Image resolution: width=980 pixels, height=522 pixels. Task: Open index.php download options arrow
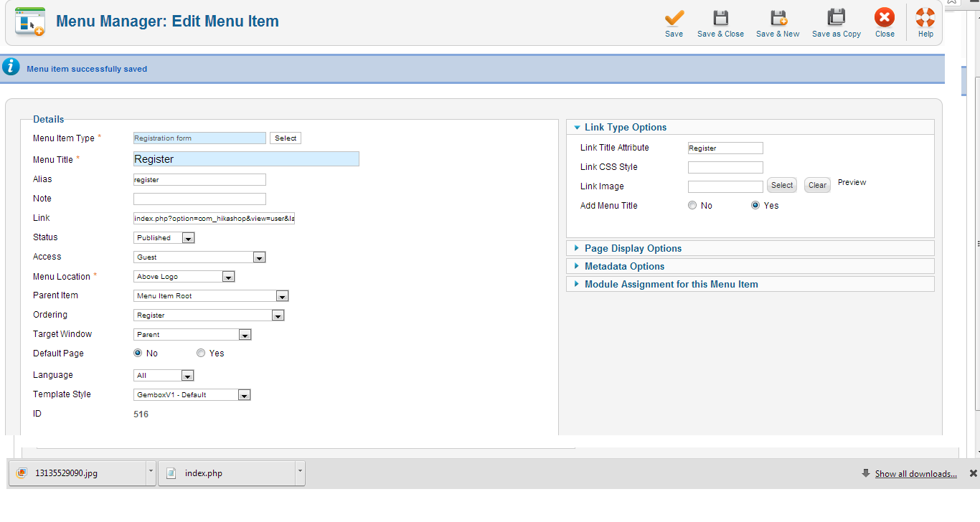click(300, 473)
